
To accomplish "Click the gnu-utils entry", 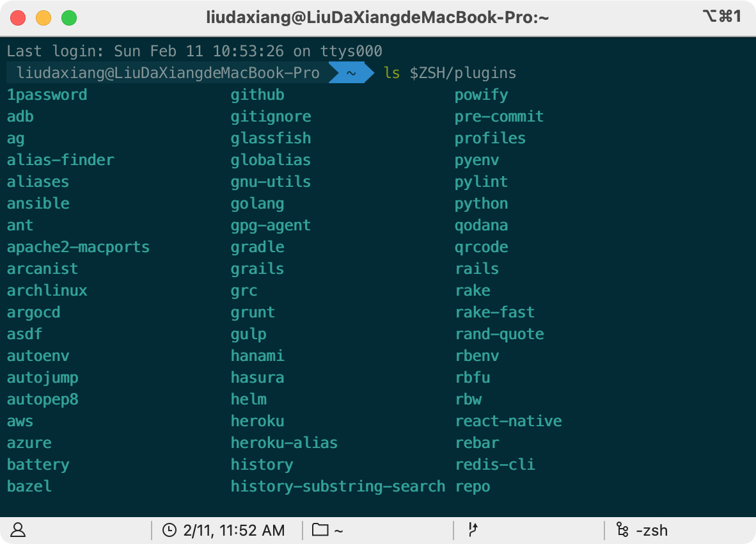I will [271, 182].
